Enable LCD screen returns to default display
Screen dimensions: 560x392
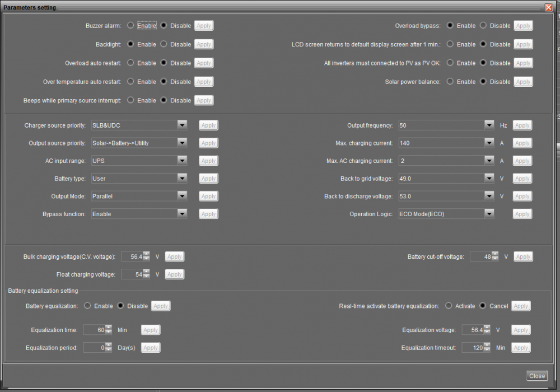pos(450,44)
